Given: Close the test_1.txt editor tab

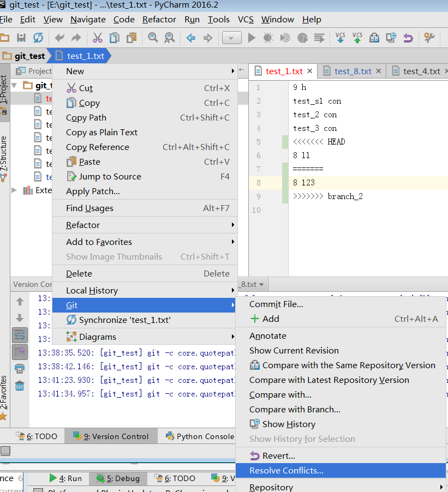Looking at the screenshot, I should 310,71.
